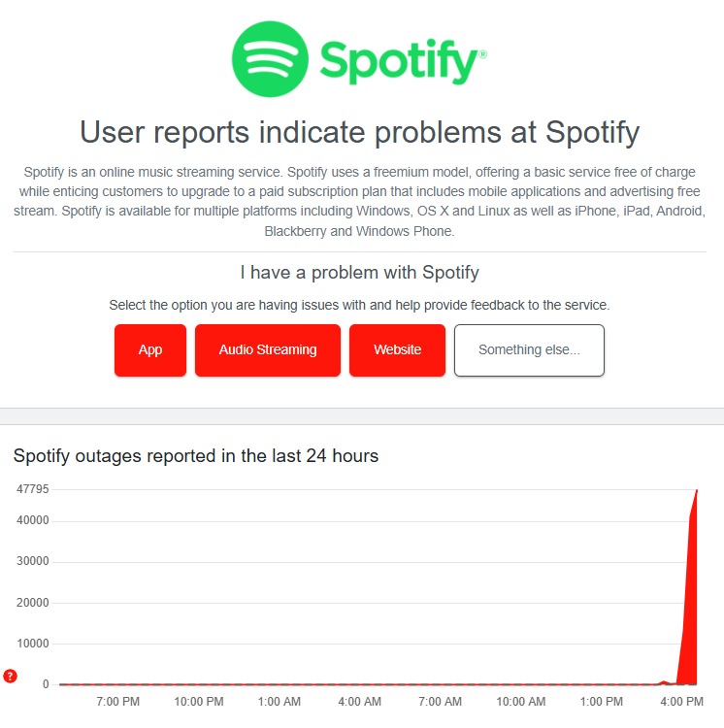The image size is (724, 728).
Task: Report a problem with the App
Action: [150, 350]
